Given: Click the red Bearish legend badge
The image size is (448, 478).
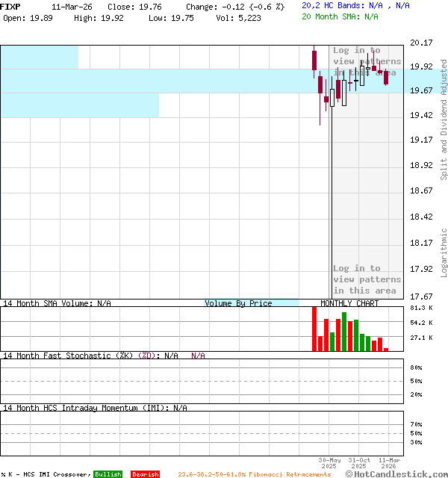Looking at the screenshot, I should point(145,474).
